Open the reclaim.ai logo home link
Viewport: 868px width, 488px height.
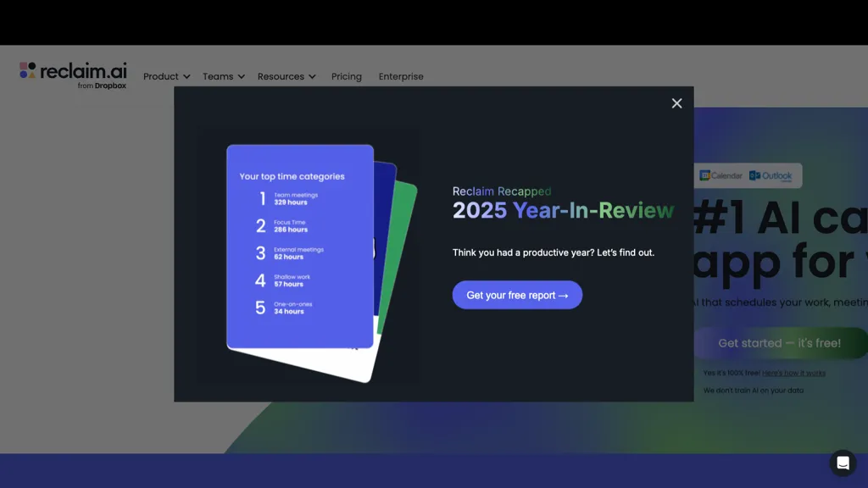73,75
